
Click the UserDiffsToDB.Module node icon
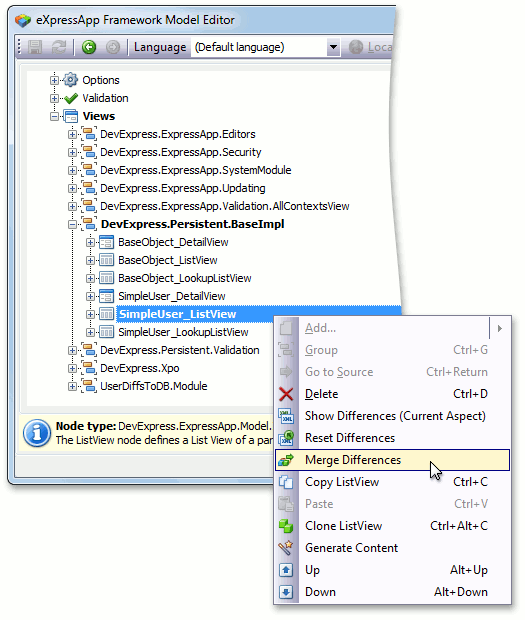[89, 386]
